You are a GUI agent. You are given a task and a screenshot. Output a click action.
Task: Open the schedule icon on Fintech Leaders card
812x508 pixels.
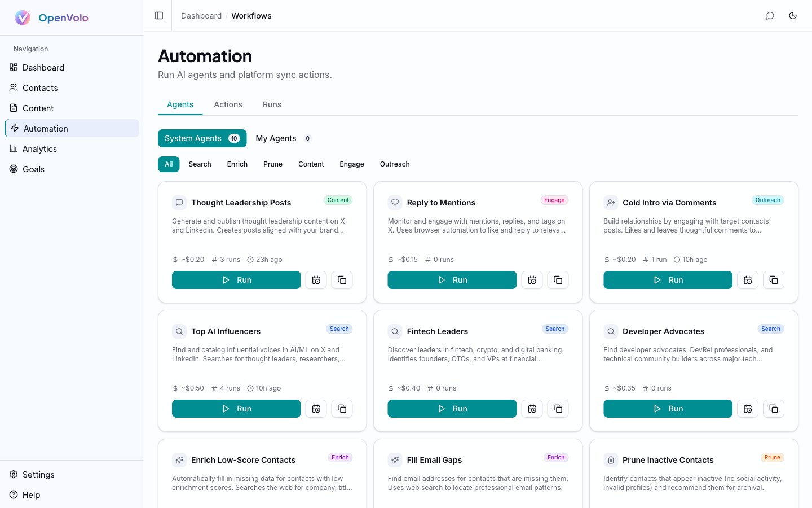(532, 409)
